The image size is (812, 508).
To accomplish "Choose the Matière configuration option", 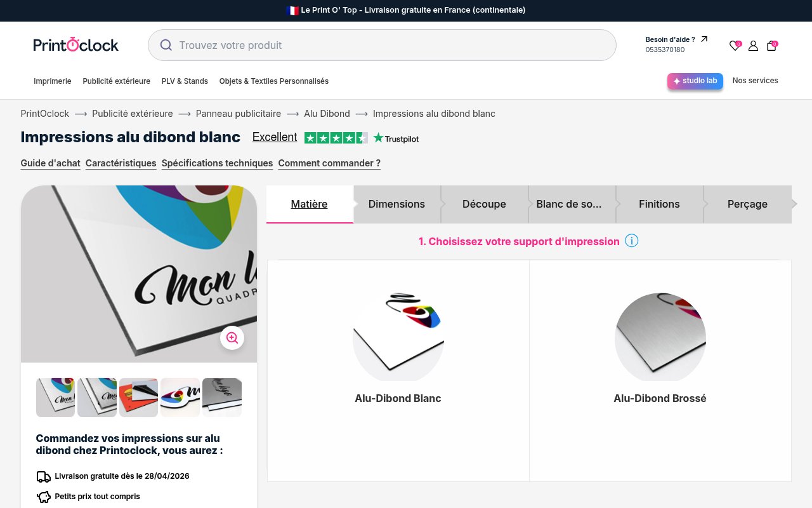I will 309,204.
